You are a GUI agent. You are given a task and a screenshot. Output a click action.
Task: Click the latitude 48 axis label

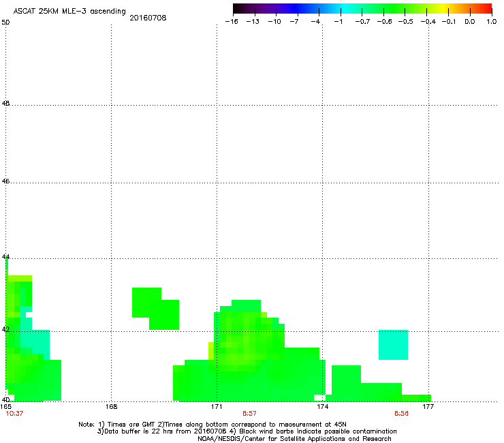coord(5,104)
